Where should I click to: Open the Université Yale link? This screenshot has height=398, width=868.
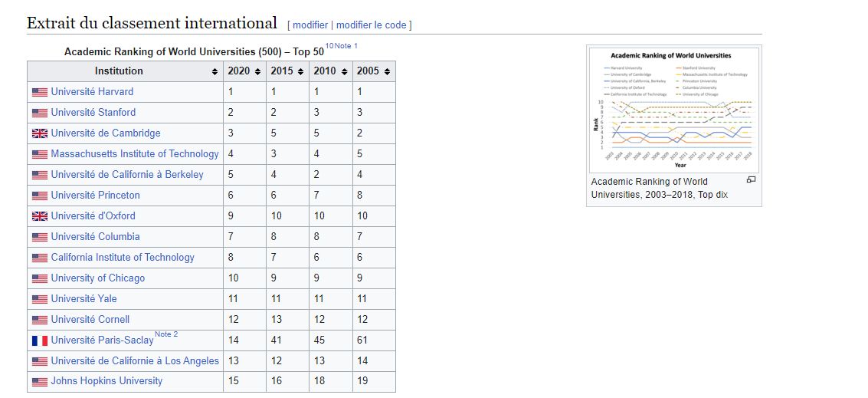click(84, 299)
